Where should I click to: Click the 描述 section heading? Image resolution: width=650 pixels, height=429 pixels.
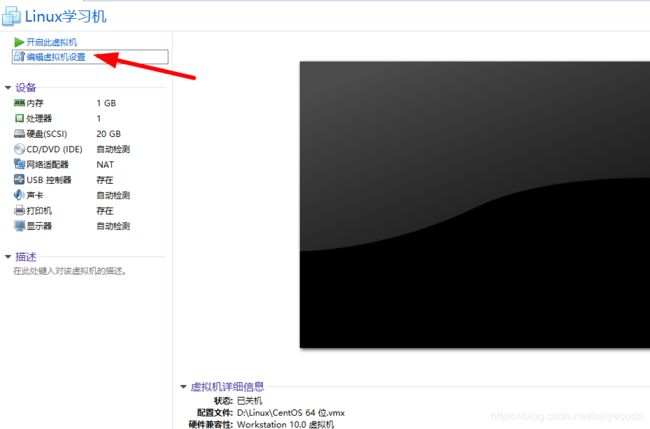pyautogui.click(x=26, y=257)
